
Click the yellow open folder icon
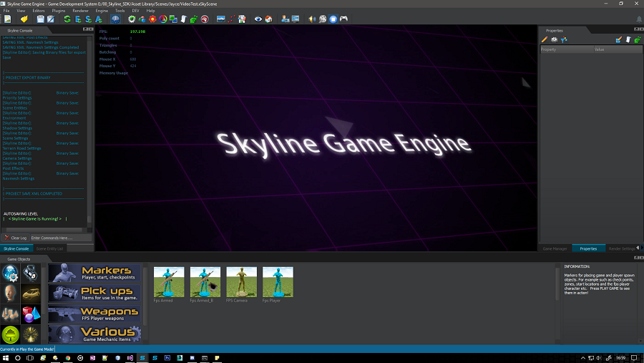[24, 19]
